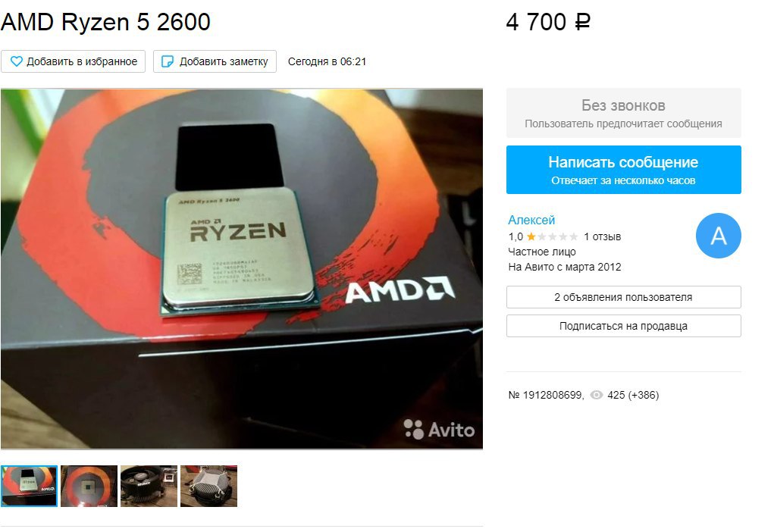Click seller avatar circle with letter A
The height and width of the screenshot is (532, 774).
718,236
